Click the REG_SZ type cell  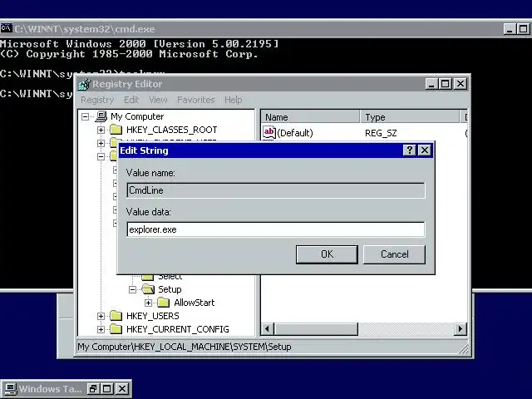point(381,133)
